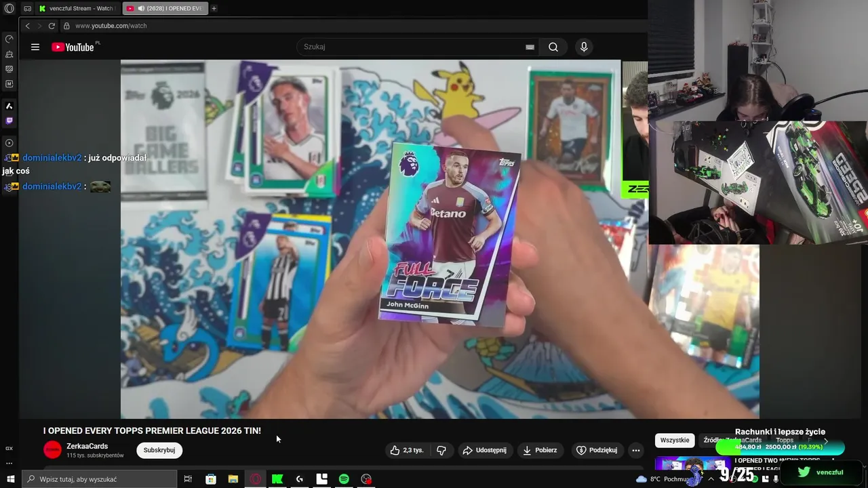
Task: Open Twitch panel in Opera sidebar
Action: (9, 121)
